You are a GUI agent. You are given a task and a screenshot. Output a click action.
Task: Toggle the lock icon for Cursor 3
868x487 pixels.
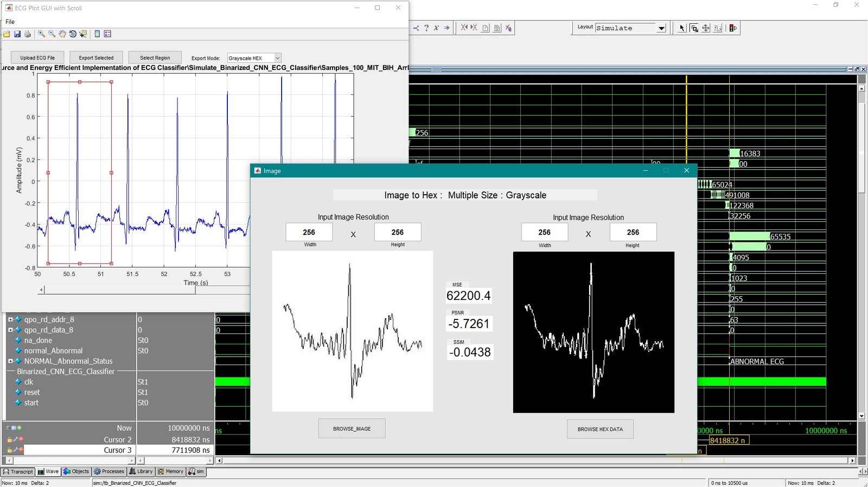10,450
